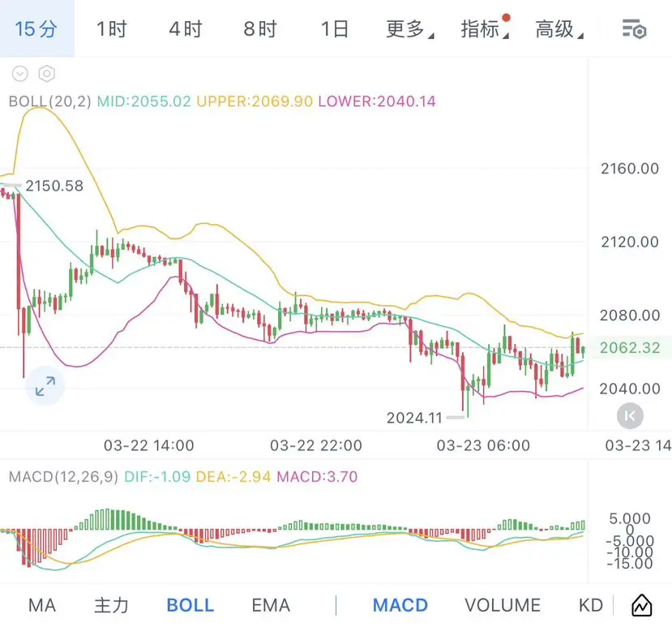Open chart settings gear-lines icon
Image resolution: width=672 pixels, height=627 pixels.
[x=634, y=29]
